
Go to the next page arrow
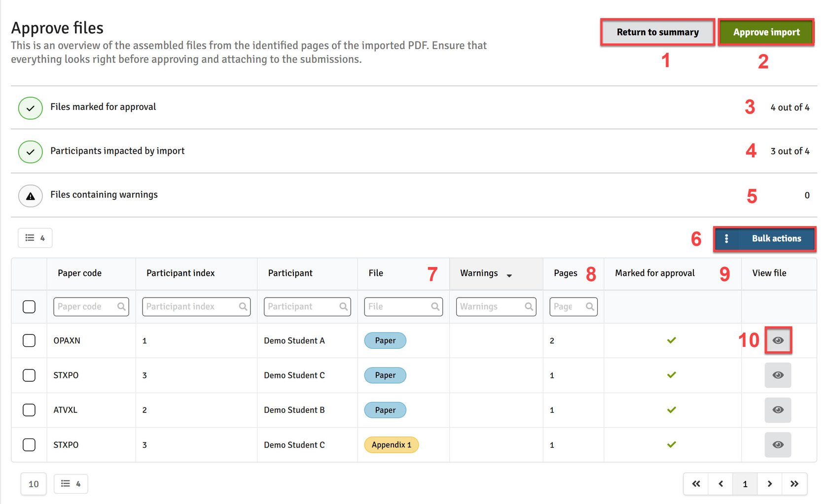click(769, 484)
